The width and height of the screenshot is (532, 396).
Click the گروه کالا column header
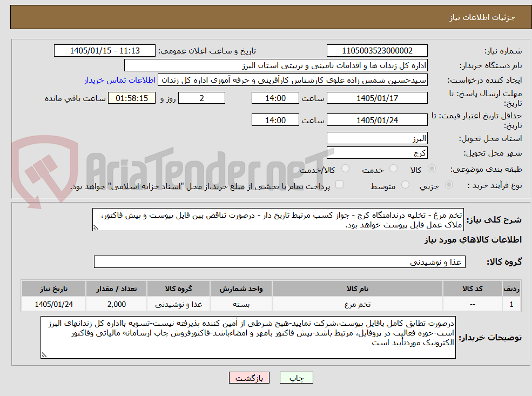coord(178,289)
